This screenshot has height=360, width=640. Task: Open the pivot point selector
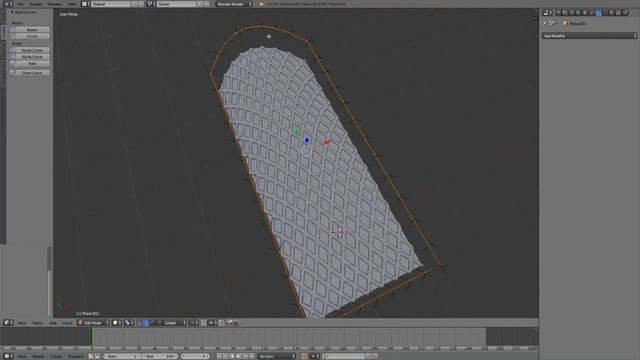coord(129,323)
